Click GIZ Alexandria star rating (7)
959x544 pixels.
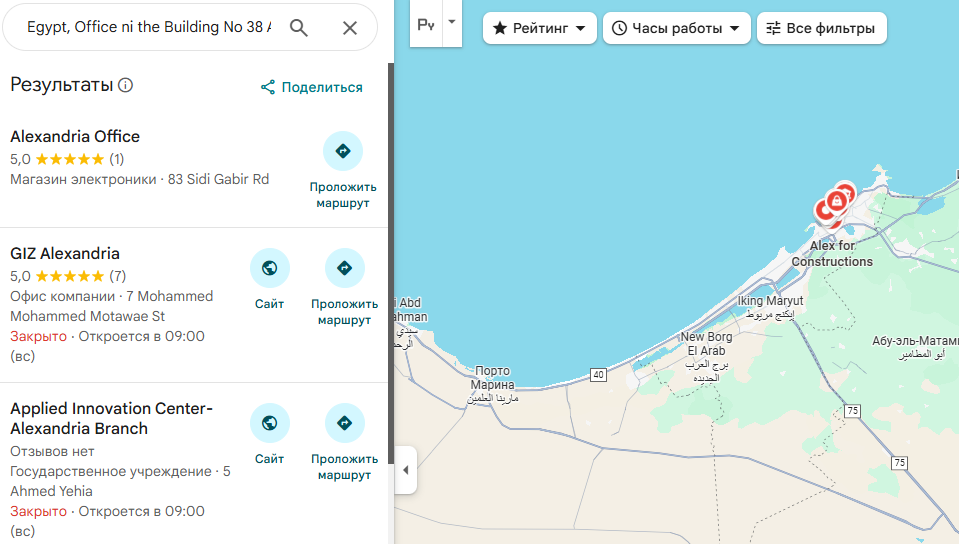coord(68,276)
